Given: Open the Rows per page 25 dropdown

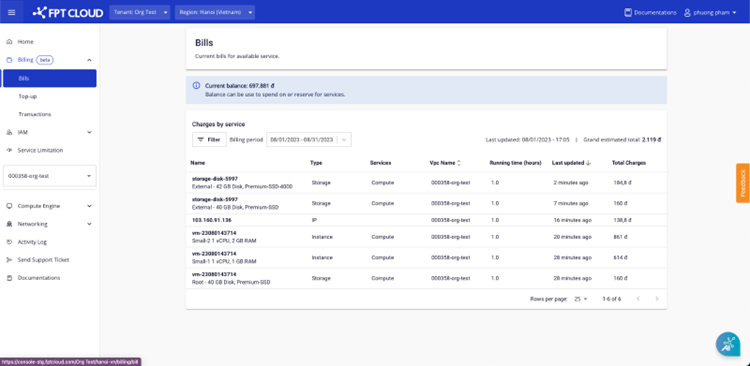Looking at the screenshot, I should [x=581, y=299].
